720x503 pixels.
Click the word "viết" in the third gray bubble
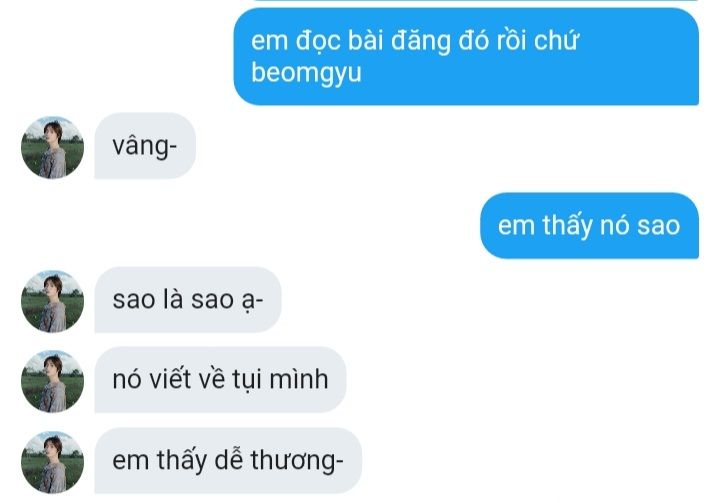[x=171, y=379]
